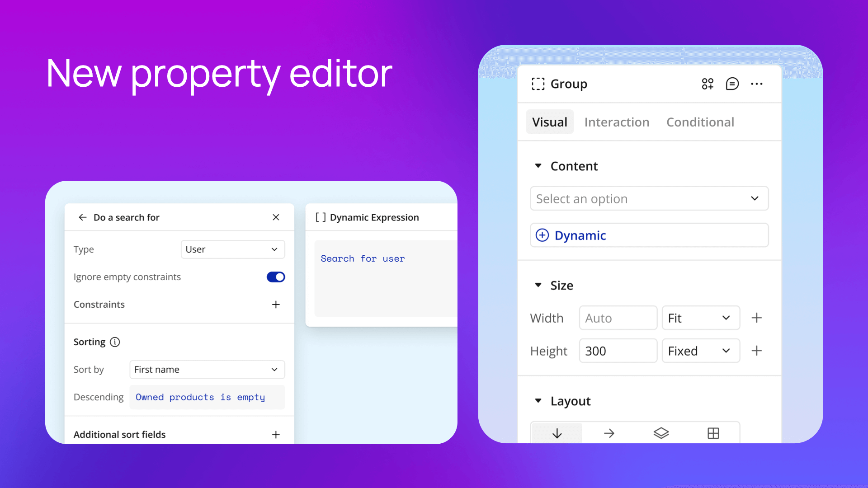The image size is (868, 488).
Task: Collapse the Content section
Action: tap(538, 166)
